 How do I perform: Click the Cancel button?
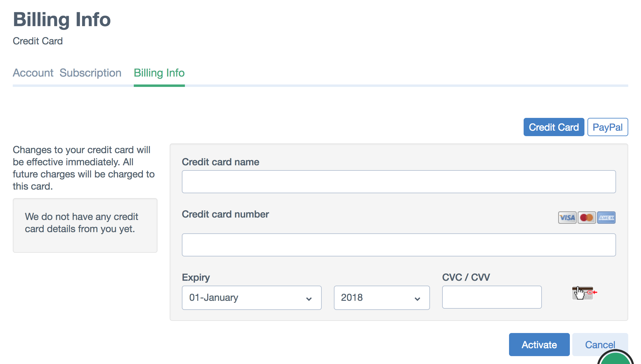coord(600,345)
